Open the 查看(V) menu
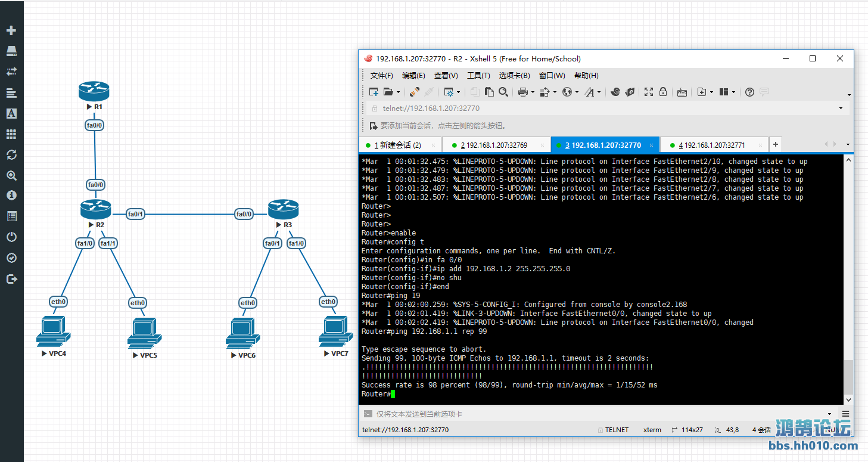Screen dimensions: 868x462 point(446,76)
